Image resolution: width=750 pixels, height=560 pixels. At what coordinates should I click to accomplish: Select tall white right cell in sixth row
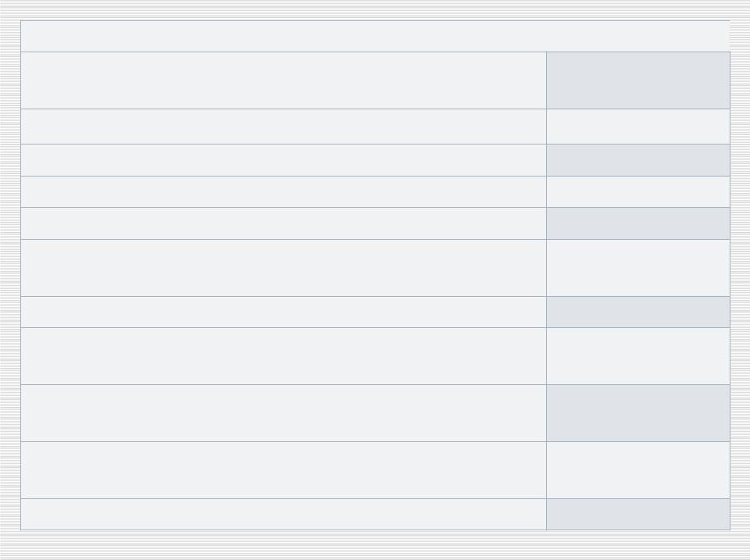click(638, 268)
